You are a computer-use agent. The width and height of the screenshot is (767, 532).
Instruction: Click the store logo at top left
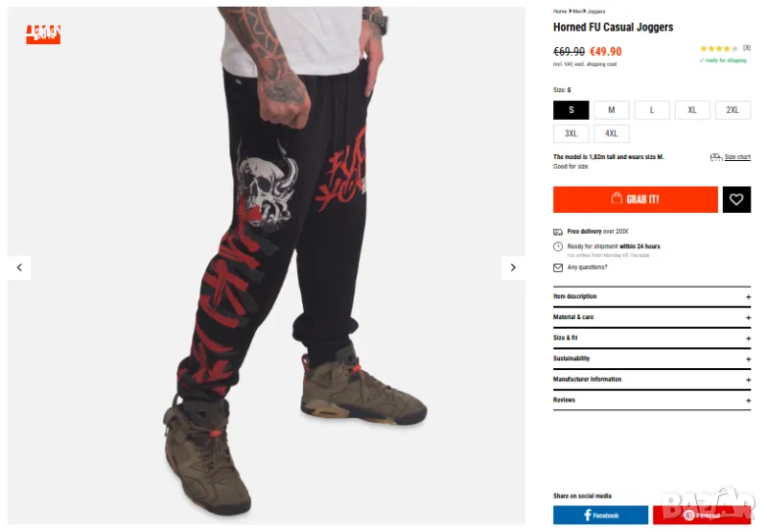pos(43,35)
